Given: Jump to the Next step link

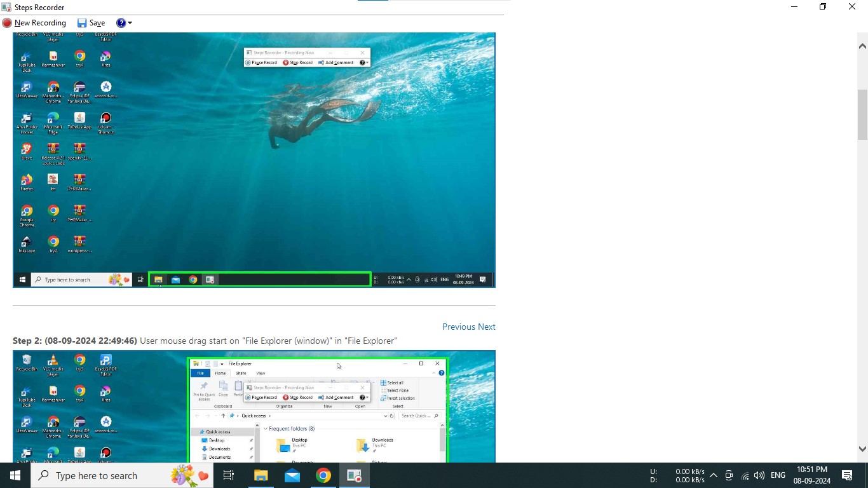Looking at the screenshot, I should [487, 327].
